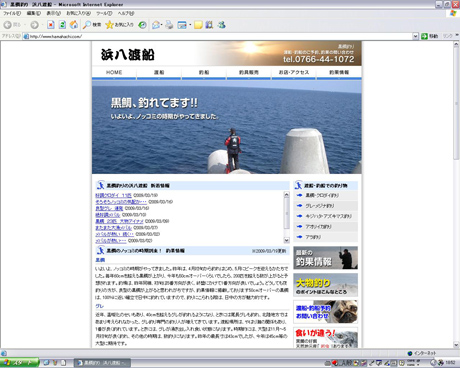This screenshot has width=460, height=368.
Task: Open the news link dated 2009/03/07
Action: pos(113,228)
